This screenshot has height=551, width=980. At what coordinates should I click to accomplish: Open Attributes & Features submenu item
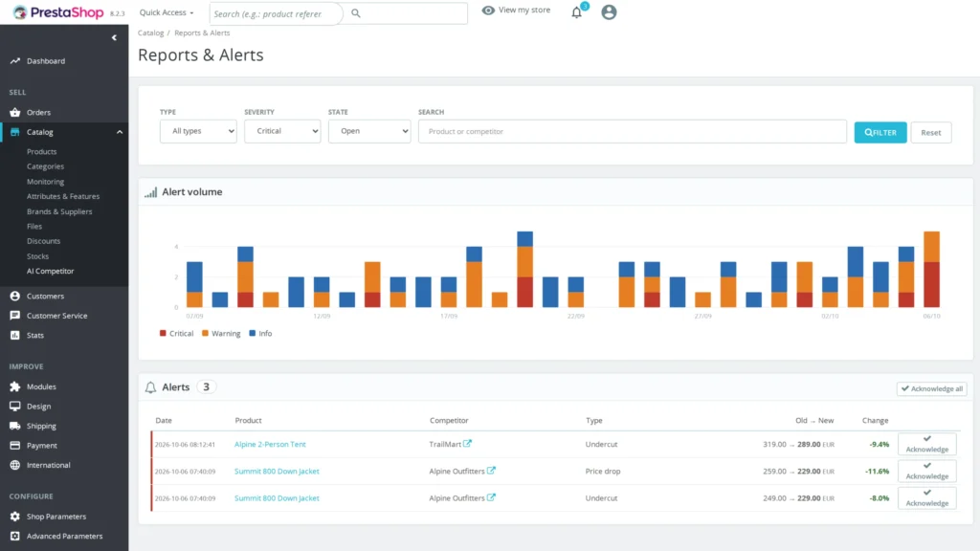pos(63,196)
